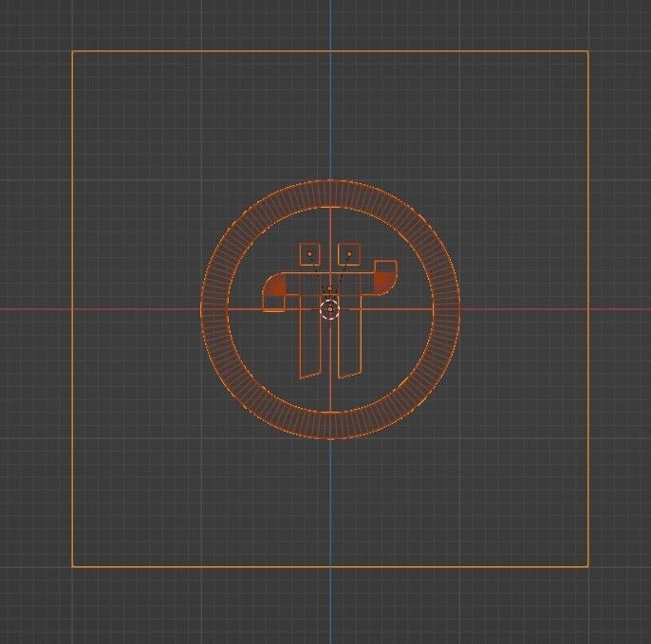The image size is (651, 644).
Task: Select the right small square eye object
Action: tap(349, 254)
